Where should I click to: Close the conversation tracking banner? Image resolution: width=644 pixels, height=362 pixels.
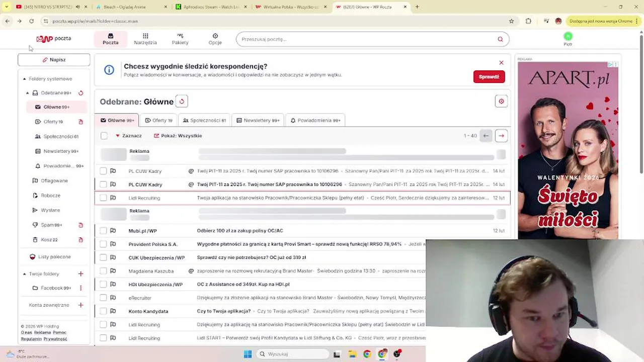tap(501, 63)
